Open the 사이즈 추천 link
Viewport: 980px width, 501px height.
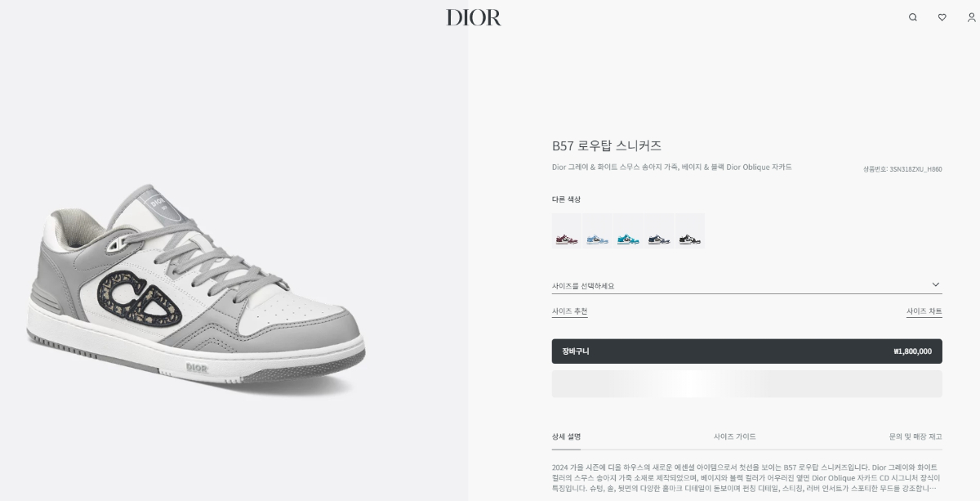(570, 311)
